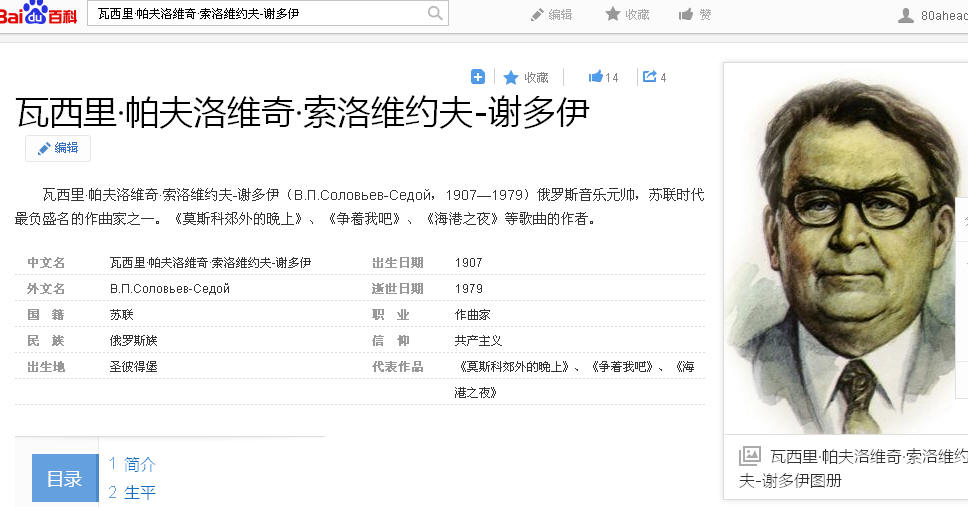968x507 pixels.
Task: Click 作曲家 occupation value
Action: coord(472,314)
